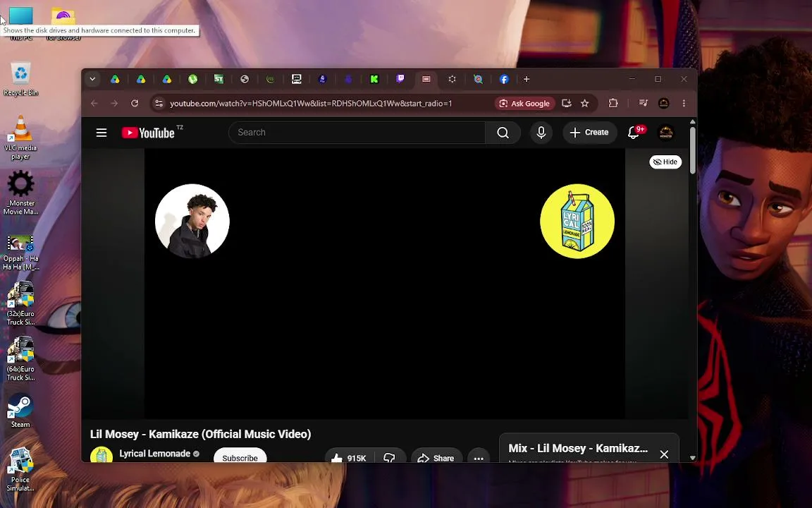Select the Steam desktop icon
This screenshot has height=508, width=812.
(20, 411)
